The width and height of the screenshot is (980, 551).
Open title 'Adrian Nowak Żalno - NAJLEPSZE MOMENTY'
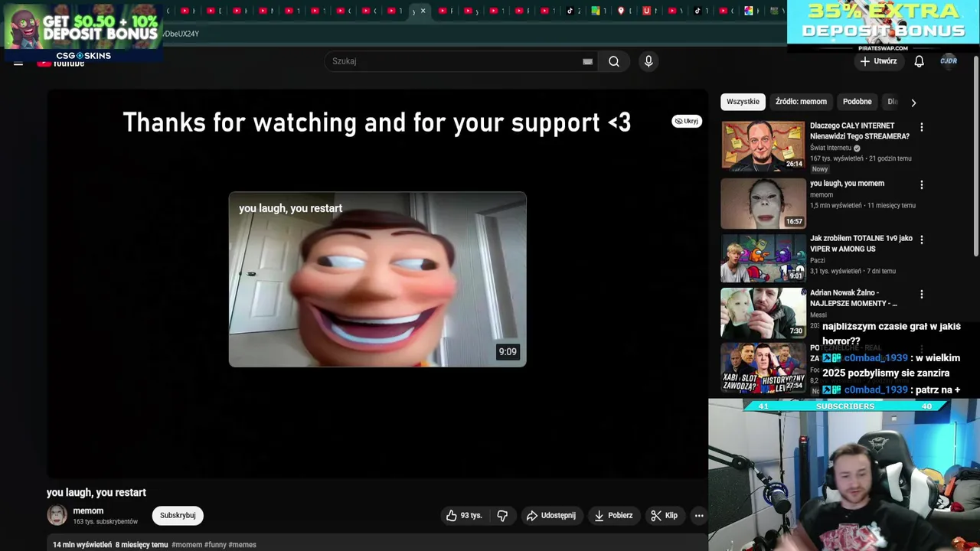click(854, 298)
